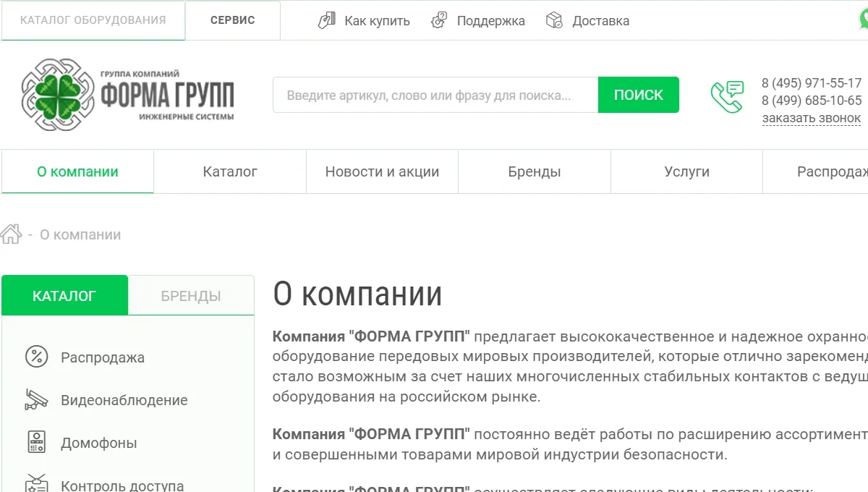868x492 pixels.
Task: Open 'Распродажа' in the sidebar catalog
Action: [x=103, y=357]
